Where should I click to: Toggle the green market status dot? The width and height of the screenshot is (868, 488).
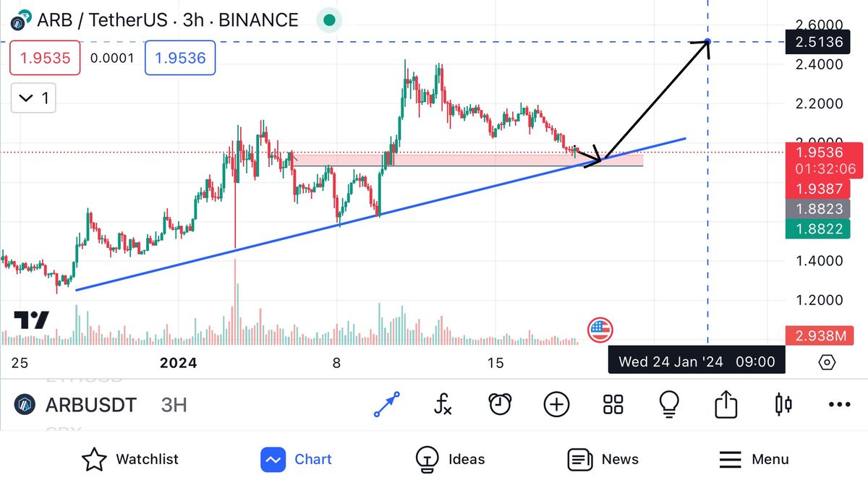329,20
